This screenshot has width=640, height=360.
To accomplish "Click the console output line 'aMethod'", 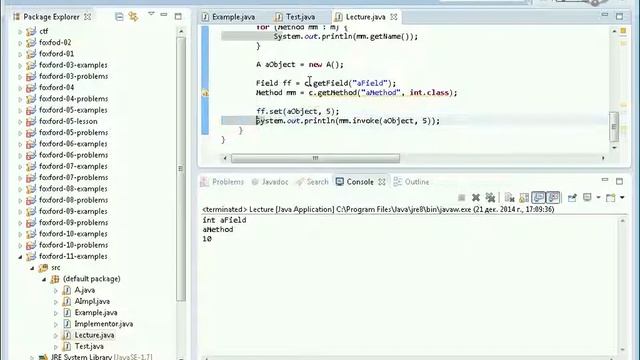I will [218, 230].
